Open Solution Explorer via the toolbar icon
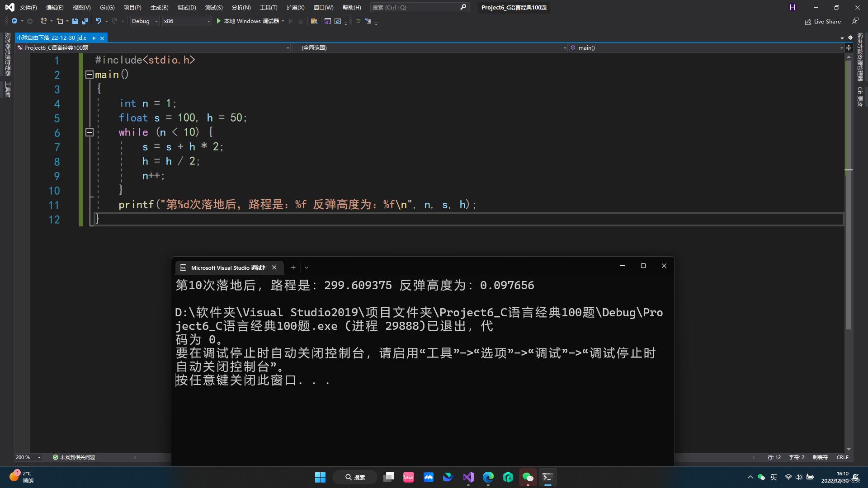This screenshot has width=868, height=488. click(314, 21)
